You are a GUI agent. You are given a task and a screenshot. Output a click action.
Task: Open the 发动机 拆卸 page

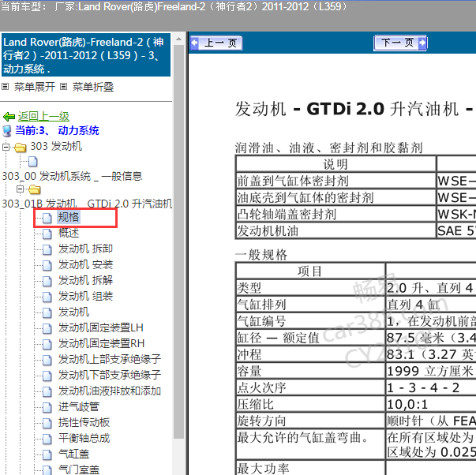tap(85, 249)
